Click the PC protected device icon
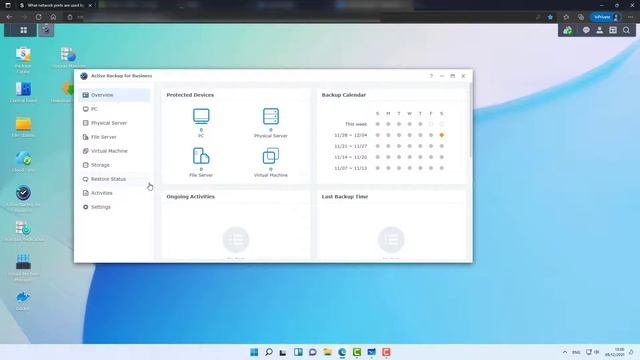 (201, 116)
